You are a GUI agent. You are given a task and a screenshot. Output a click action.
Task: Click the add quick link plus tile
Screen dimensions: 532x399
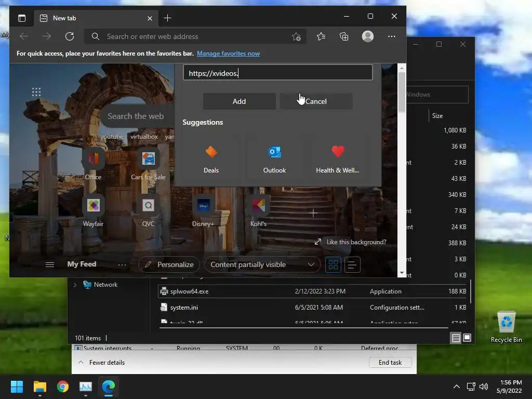coord(313,213)
